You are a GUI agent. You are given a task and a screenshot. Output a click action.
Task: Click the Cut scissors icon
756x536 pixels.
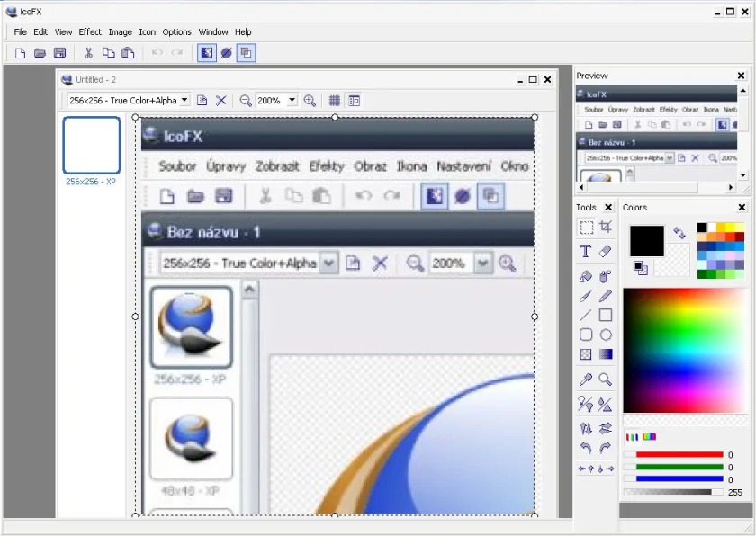[x=88, y=53]
